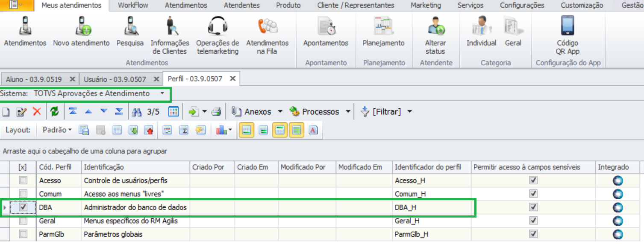Refresh the list with green arrows icon

pyautogui.click(x=54, y=112)
